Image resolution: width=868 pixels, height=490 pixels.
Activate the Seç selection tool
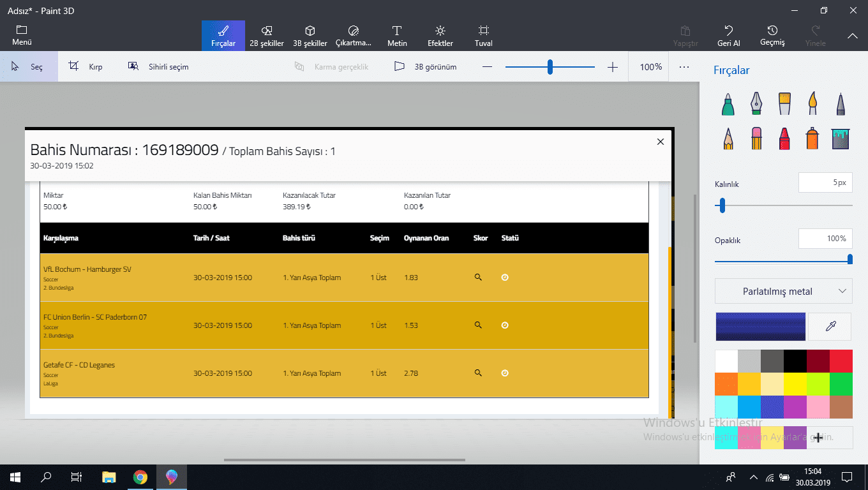(29, 66)
